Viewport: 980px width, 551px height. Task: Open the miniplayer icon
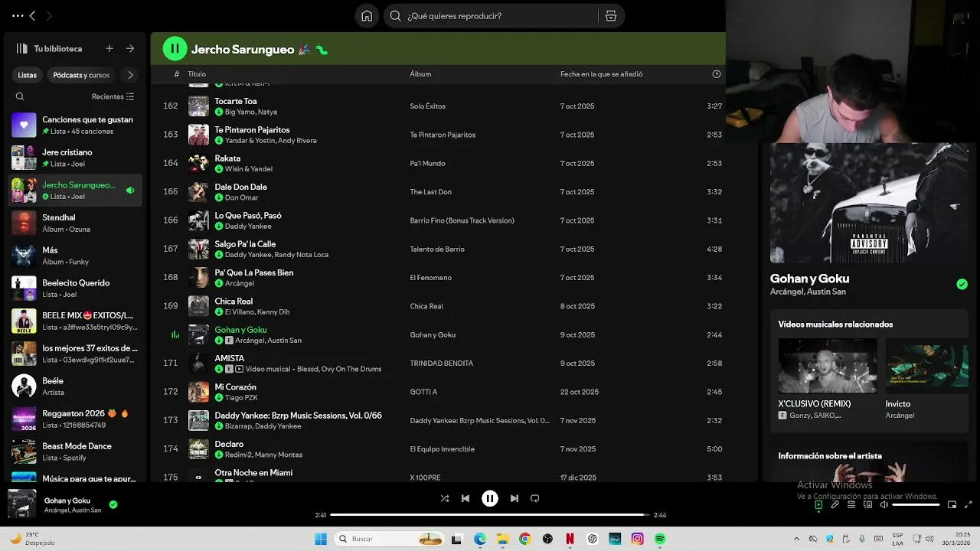coord(952,504)
